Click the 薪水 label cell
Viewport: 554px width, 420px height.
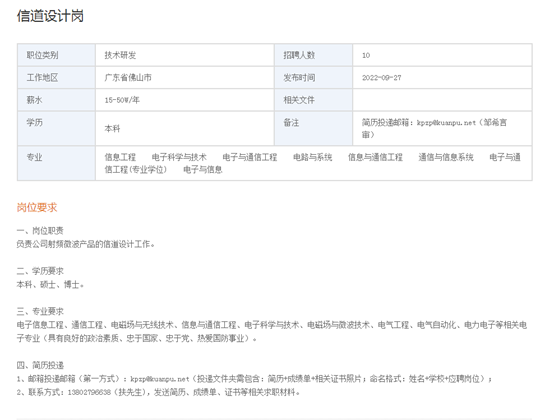pos(57,100)
